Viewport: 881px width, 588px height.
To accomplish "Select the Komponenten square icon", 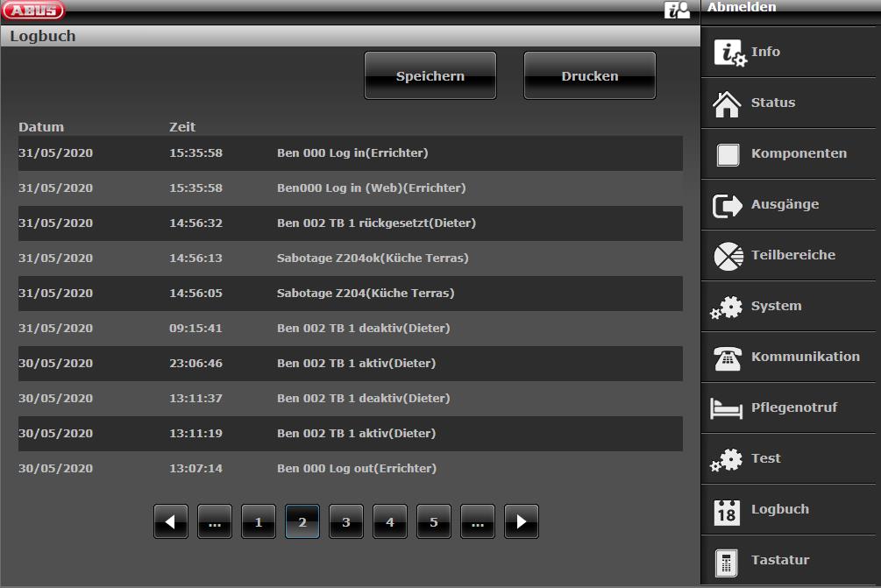I will (728, 155).
